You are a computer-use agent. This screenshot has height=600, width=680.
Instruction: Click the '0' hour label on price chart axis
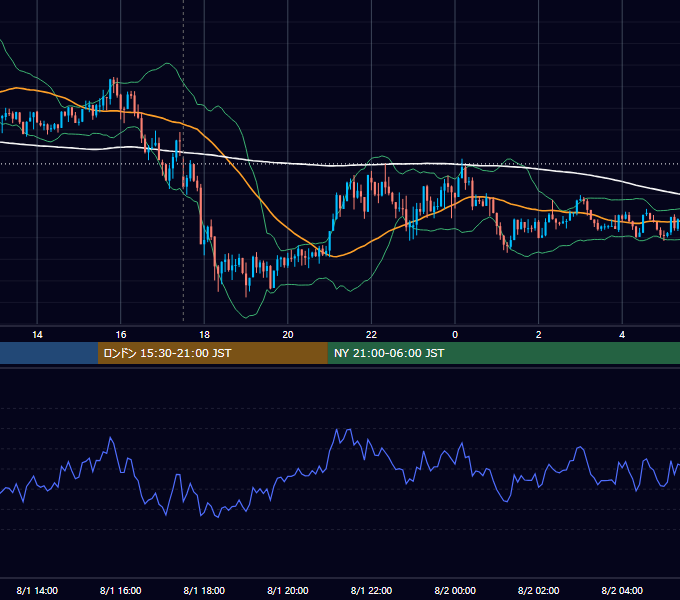455,335
